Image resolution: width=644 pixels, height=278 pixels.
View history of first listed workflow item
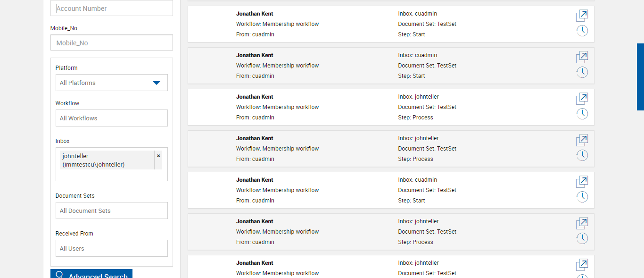582,31
